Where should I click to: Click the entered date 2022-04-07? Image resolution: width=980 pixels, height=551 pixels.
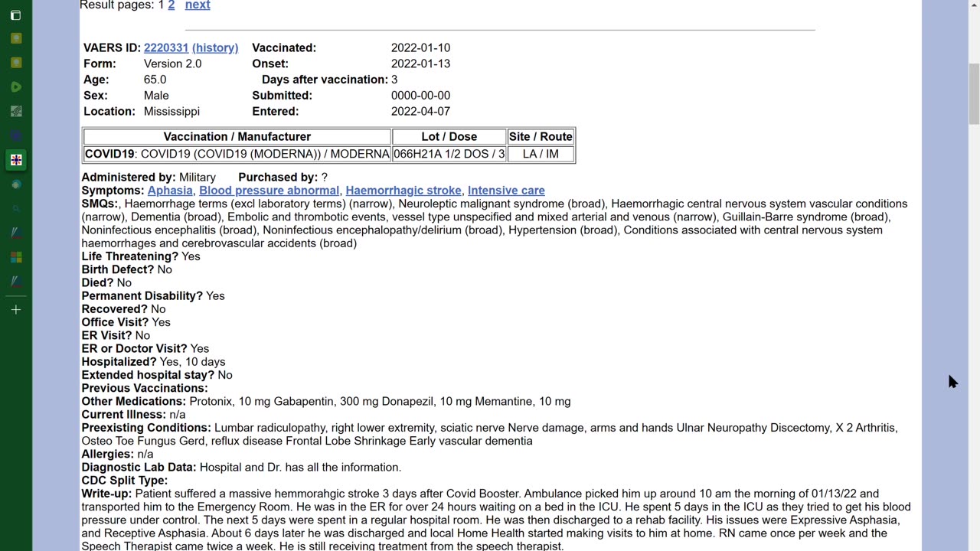tap(420, 111)
